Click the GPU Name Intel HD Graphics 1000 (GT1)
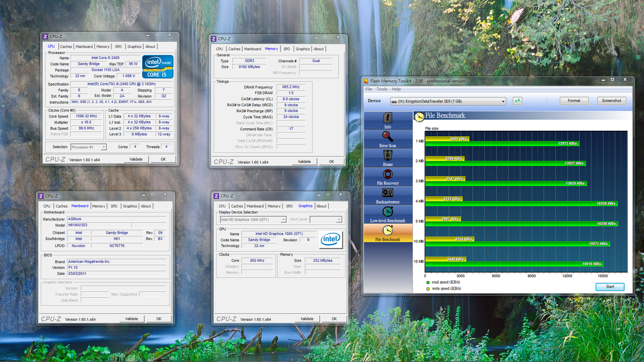 pyautogui.click(x=279, y=234)
